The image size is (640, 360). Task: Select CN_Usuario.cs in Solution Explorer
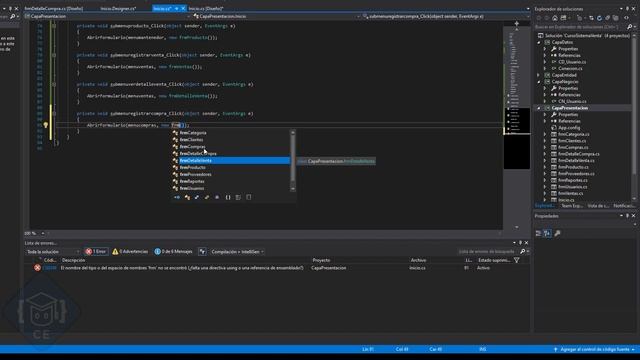pos(572,101)
